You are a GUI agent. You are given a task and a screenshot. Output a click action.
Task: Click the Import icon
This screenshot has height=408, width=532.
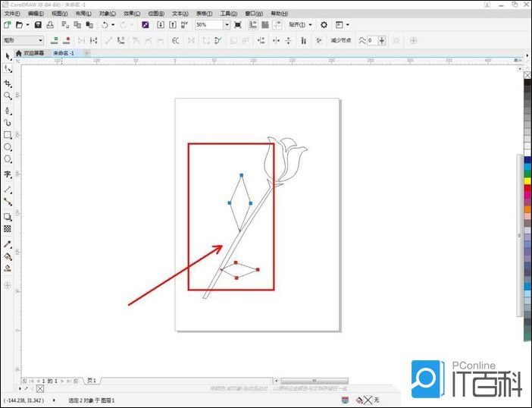point(161,25)
